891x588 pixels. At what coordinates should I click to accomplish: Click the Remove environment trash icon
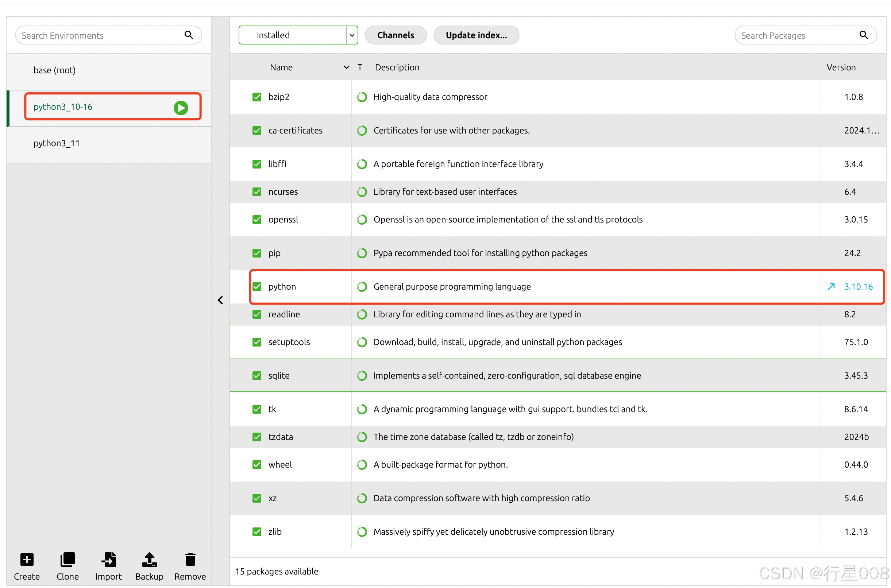pos(190,560)
